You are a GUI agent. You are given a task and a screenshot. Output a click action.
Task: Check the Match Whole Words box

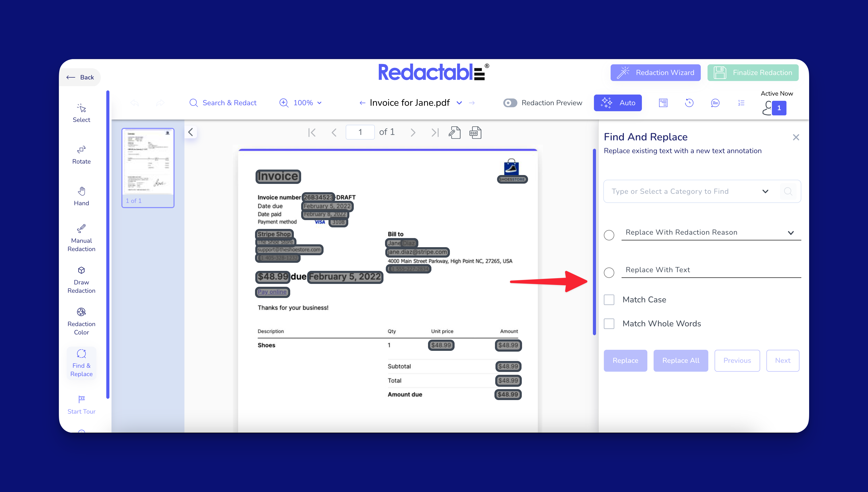pyautogui.click(x=609, y=324)
